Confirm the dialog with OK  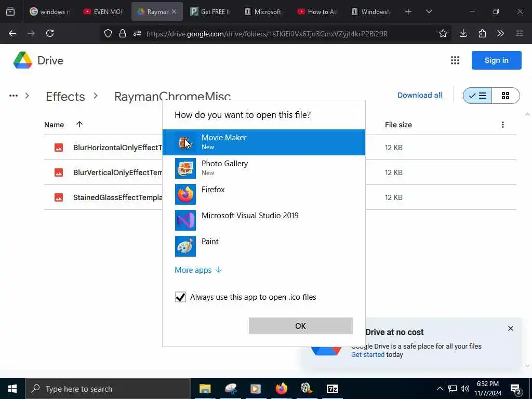[x=300, y=326]
